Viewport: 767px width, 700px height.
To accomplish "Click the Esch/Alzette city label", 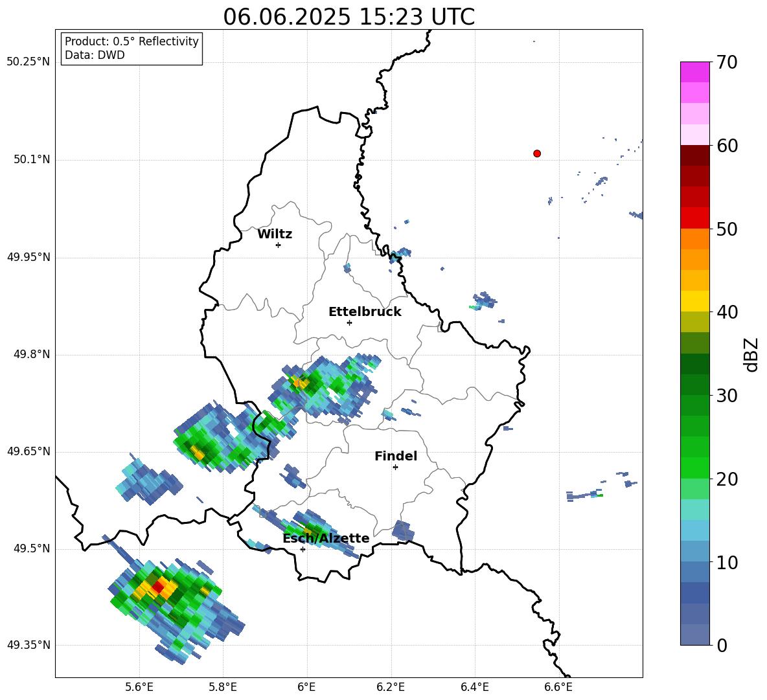I will [x=326, y=539].
